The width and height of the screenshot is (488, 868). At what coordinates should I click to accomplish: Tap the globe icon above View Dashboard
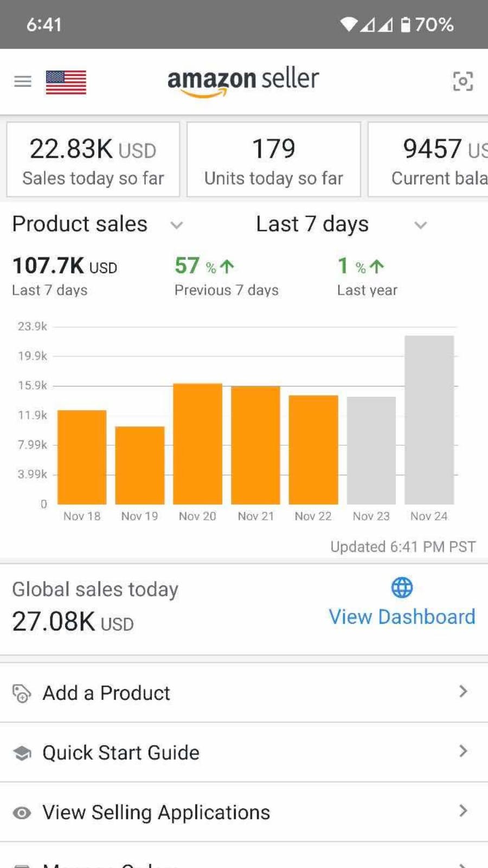click(402, 588)
